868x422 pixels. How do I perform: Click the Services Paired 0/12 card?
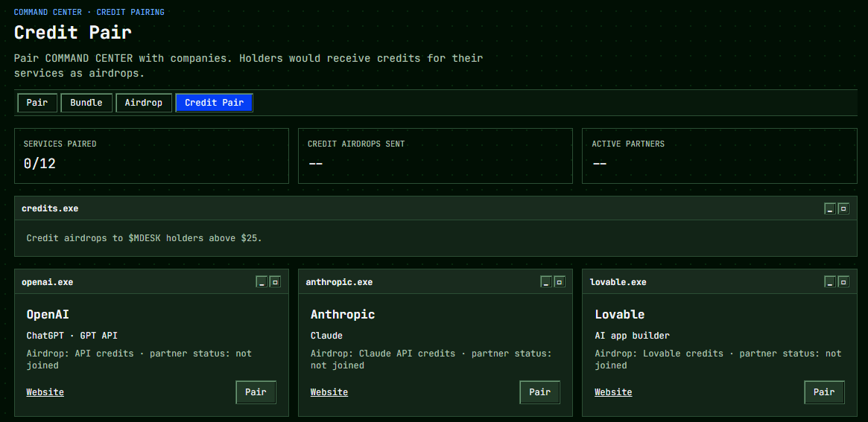click(151, 156)
